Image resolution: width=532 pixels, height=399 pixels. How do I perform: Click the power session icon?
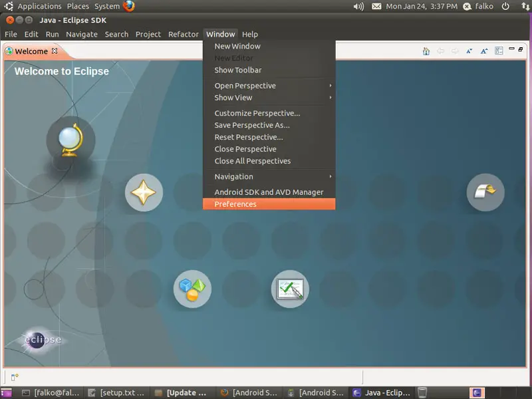tap(505, 7)
